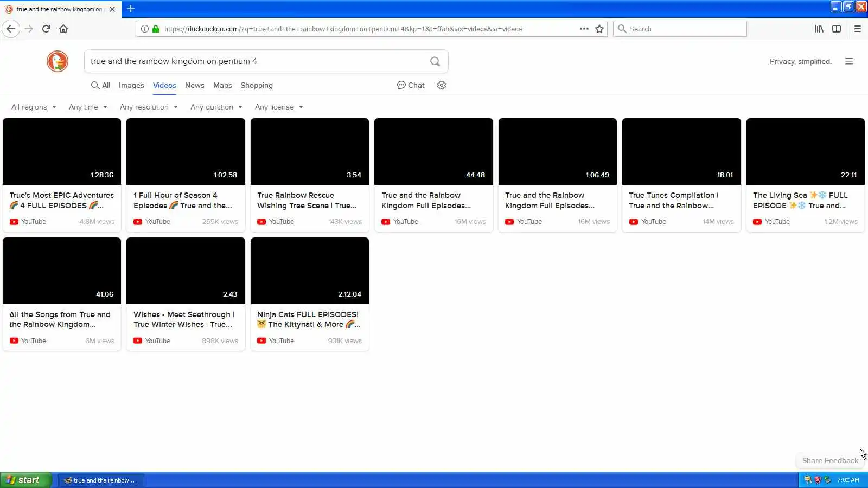
Task: Play the 18:01 video thumbnail
Action: [x=681, y=151]
